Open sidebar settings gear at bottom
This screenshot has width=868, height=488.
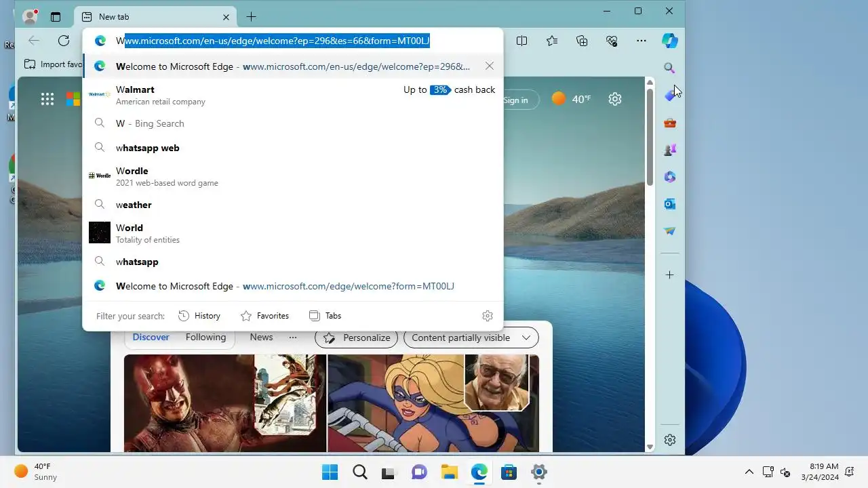[x=670, y=440]
